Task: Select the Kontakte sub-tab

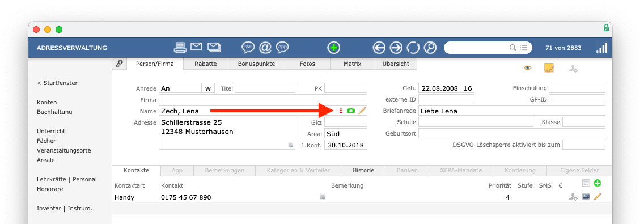Action: 137,170
